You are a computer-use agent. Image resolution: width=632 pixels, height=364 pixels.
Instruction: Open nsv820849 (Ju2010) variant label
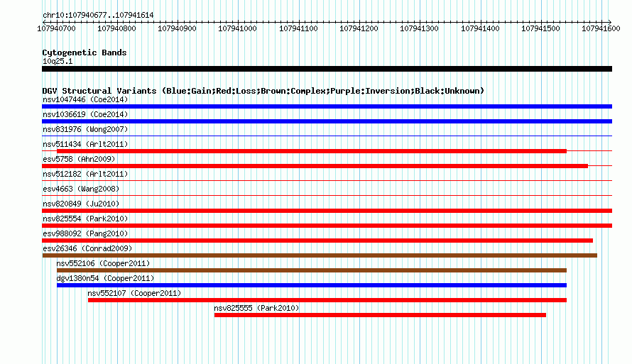coord(81,204)
